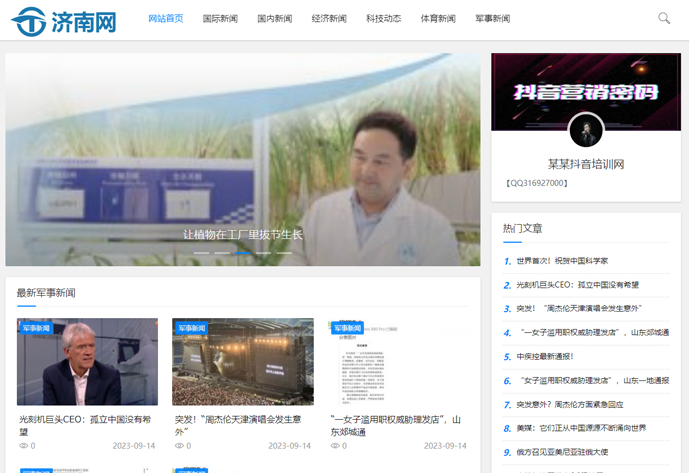This screenshot has height=473, width=689.
Task: Click the 抖音营销密码 banner image
Action: 586,90
